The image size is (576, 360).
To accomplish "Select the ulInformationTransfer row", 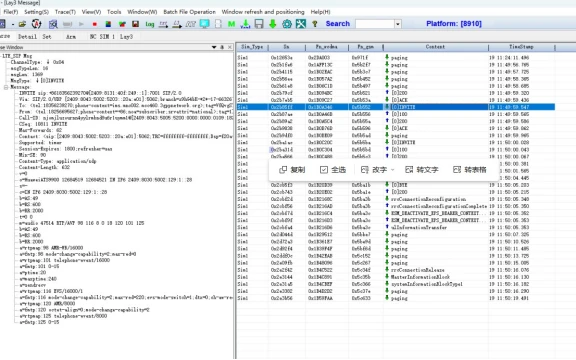I will 396,227.
